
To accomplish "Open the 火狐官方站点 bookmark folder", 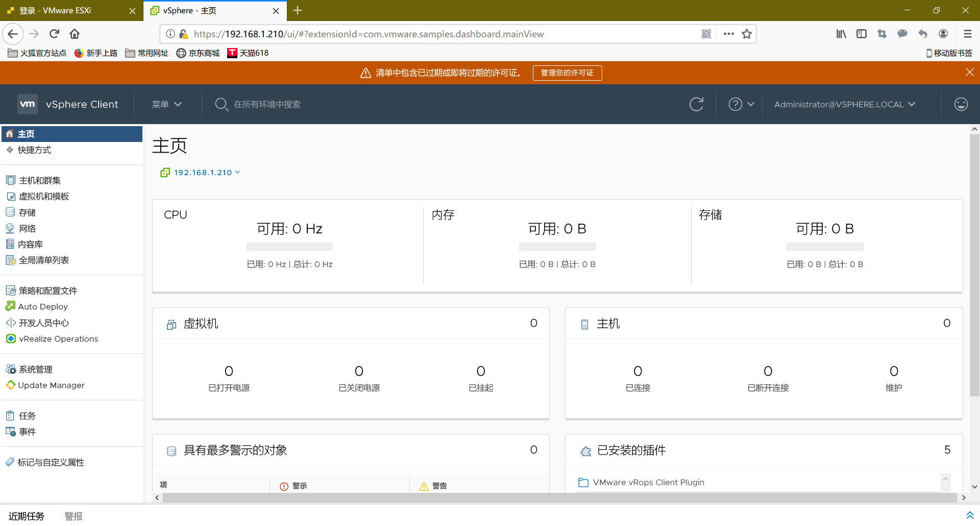I will tap(37, 53).
